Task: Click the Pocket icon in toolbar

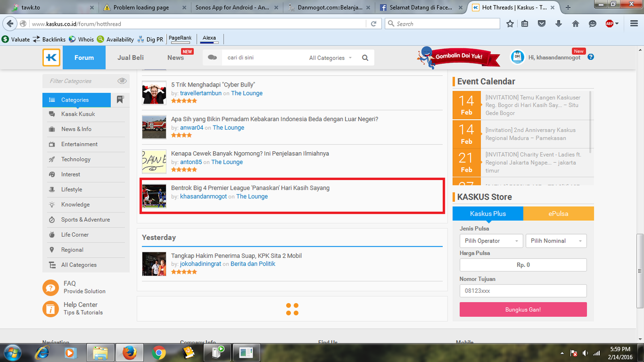Action: click(x=542, y=24)
